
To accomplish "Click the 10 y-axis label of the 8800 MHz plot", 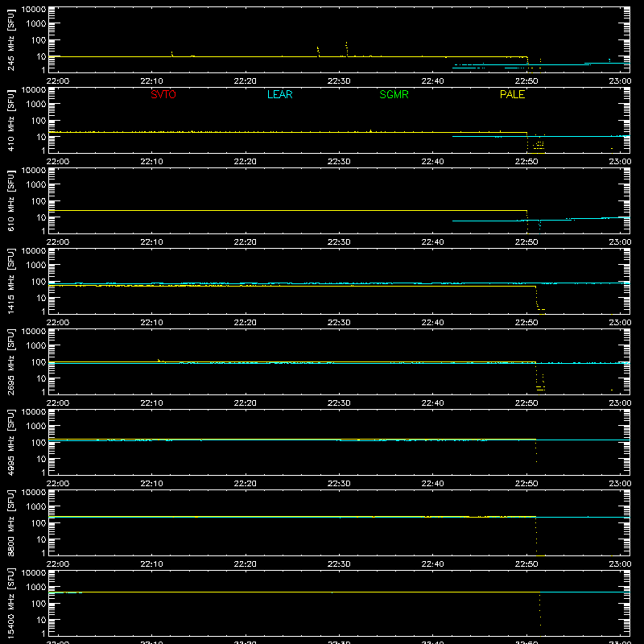I will [41, 539].
